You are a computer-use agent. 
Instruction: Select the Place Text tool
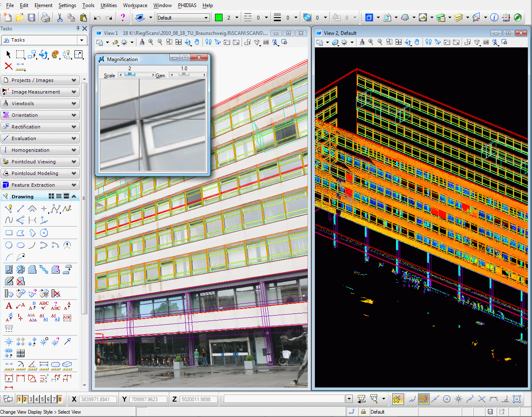pos(9,306)
